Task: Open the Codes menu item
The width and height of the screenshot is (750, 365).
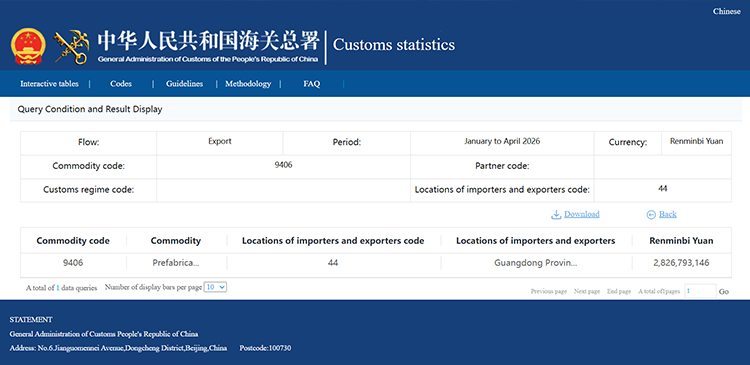Action: [x=121, y=84]
